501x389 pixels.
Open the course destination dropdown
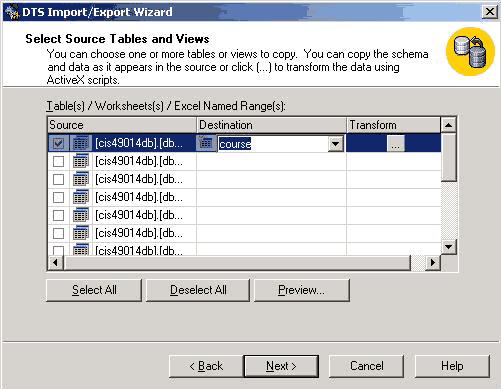point(336,144)
